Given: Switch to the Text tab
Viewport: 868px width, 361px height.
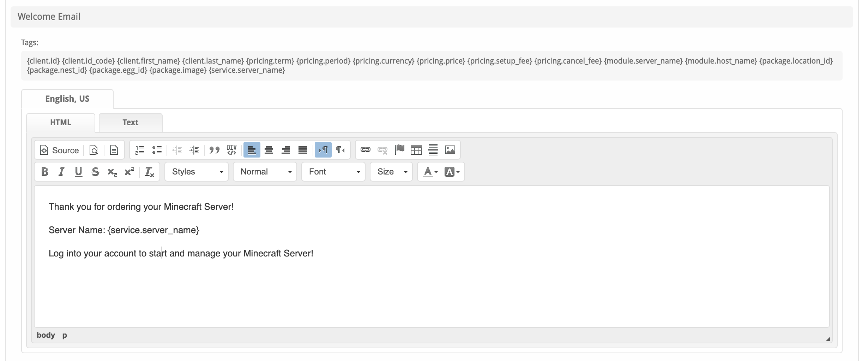Looking at the screenshot, I should [130, 123].
